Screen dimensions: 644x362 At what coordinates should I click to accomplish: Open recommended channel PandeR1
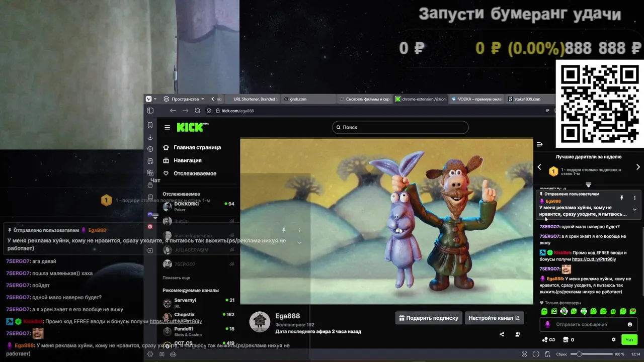coord(199,332)
